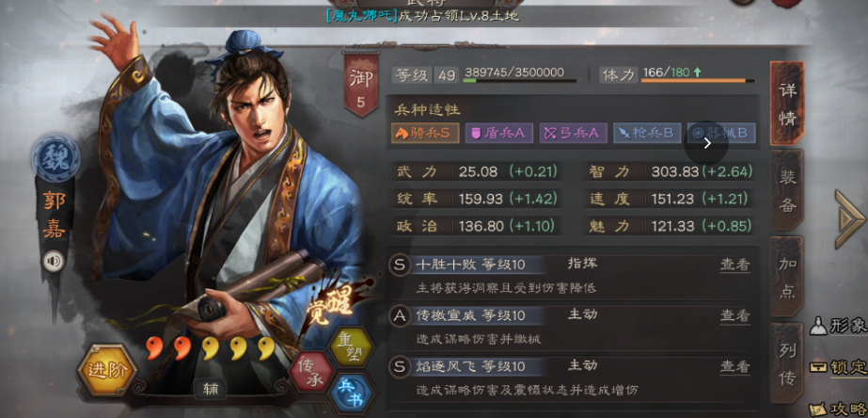The image size is (868, 418).
Task: Click the green stamina increase arrow
Action: [697, 72]
